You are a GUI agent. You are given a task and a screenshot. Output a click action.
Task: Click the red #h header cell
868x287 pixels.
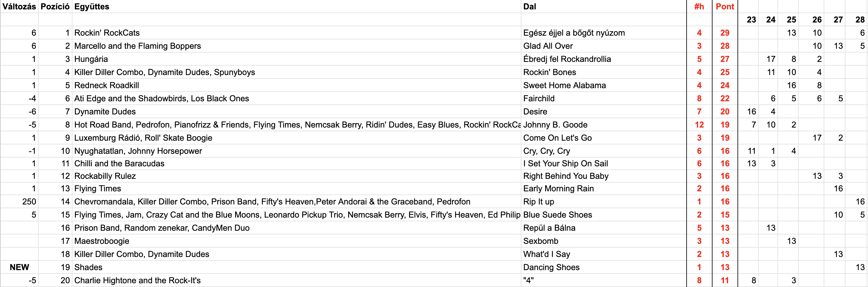pyautogui.click(x=699, y=7)
